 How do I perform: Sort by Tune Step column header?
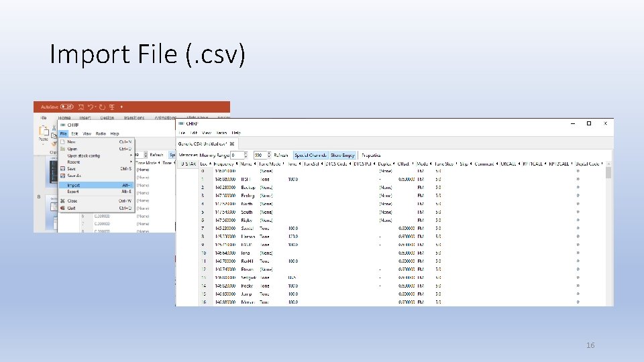coord(445,164)
